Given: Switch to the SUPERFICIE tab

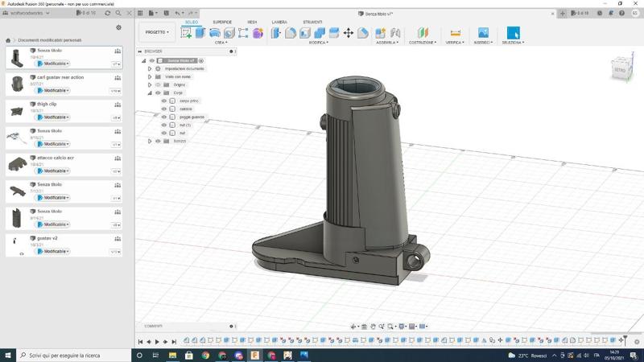Looking at the screenshot, I should pyautogui.click(x=222, y=22).
